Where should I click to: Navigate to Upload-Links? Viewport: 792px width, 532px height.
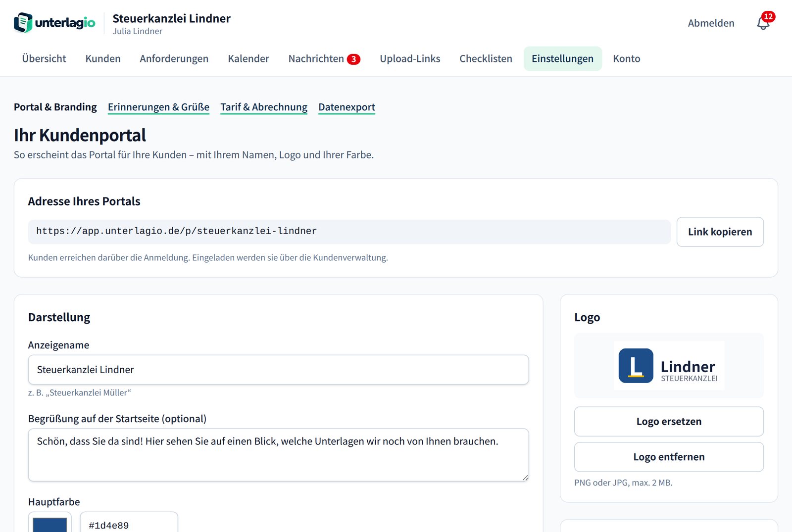410,58
